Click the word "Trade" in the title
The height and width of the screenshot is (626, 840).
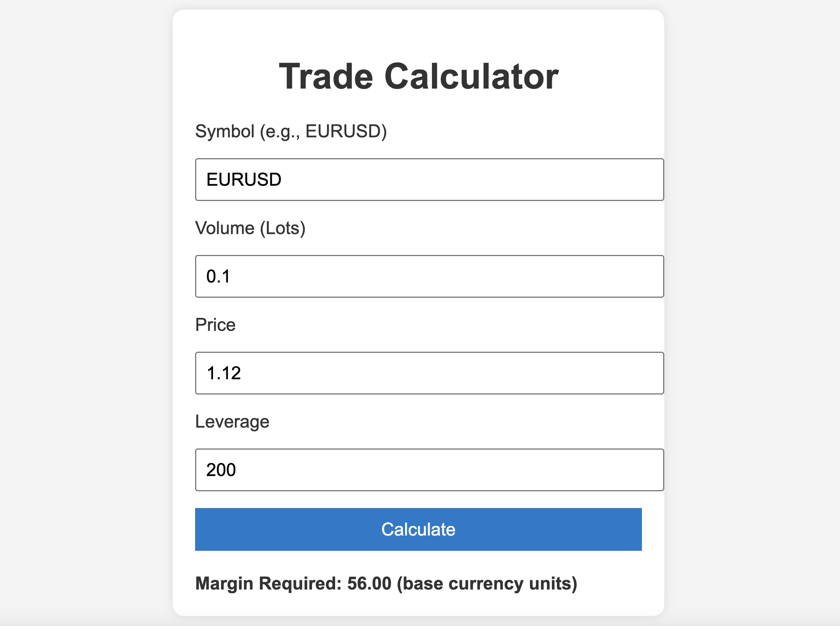click(326, 77)
